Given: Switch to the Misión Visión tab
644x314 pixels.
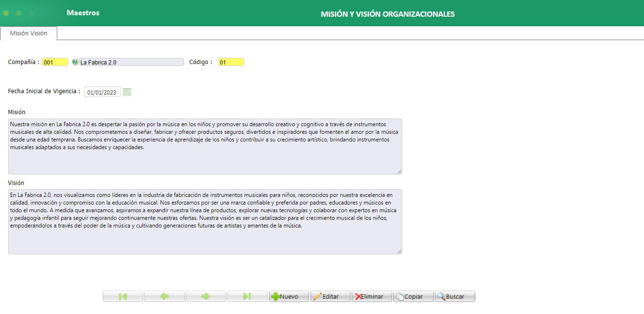Looking at the screenshot, I should pyautogui.click(x=29, y=33).
